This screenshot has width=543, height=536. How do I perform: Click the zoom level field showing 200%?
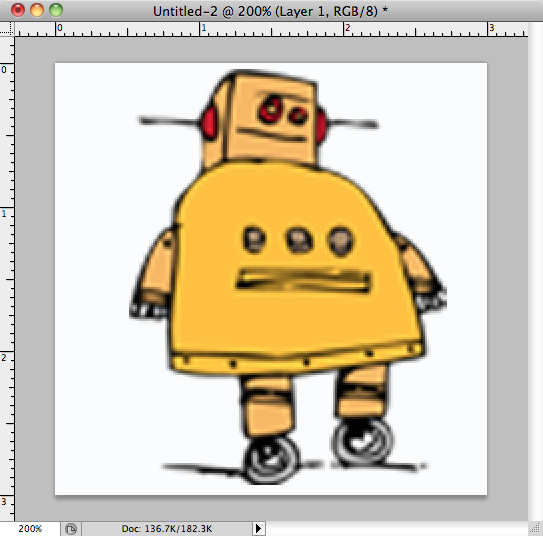click(x=30, y=529)
